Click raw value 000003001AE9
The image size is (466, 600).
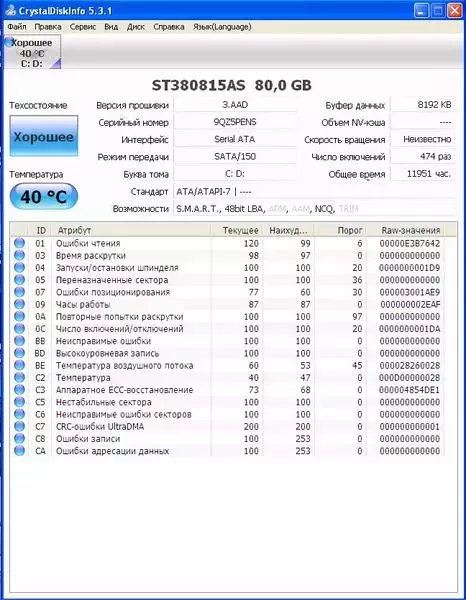[x=410, y=292]
